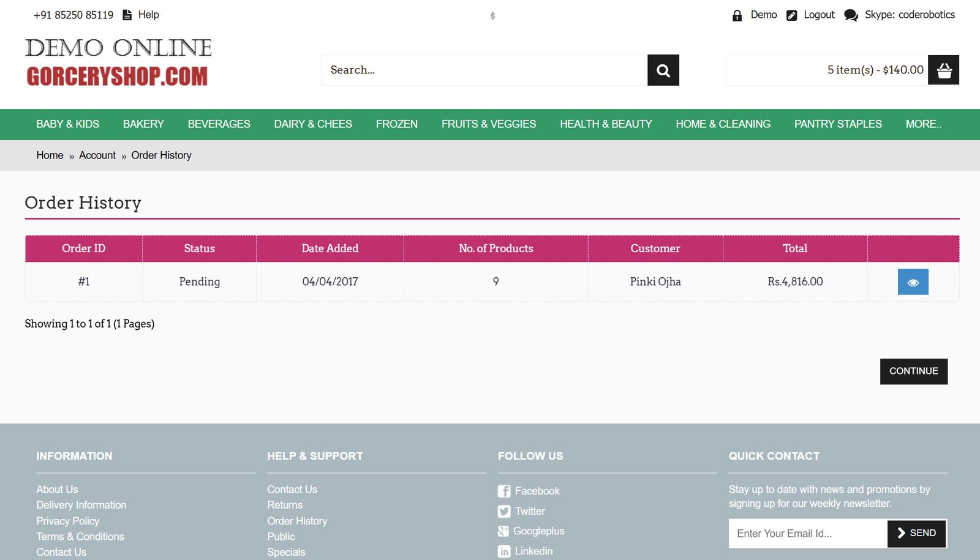Open DAIRY & CHEES category
This screenshot has width=980, height=560.
(313, 124)
